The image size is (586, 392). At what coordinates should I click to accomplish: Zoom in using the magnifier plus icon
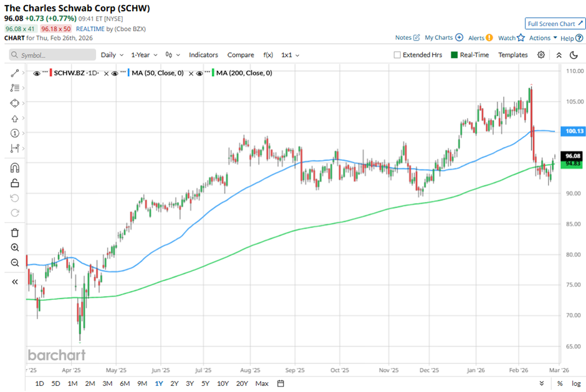click(x=15, y=247)
